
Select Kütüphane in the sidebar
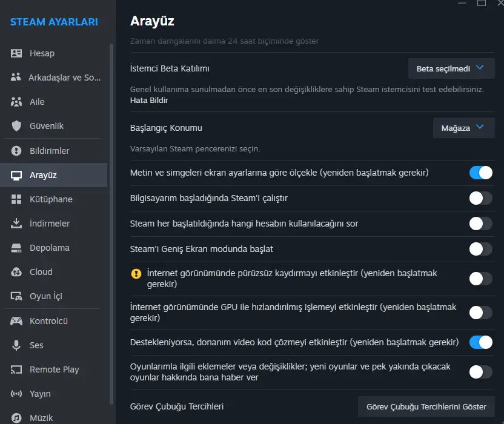point(53,199)
